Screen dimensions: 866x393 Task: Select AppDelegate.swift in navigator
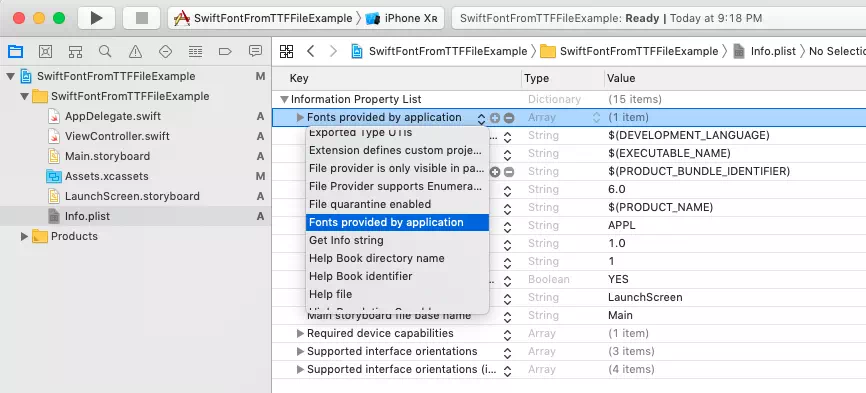113,116
